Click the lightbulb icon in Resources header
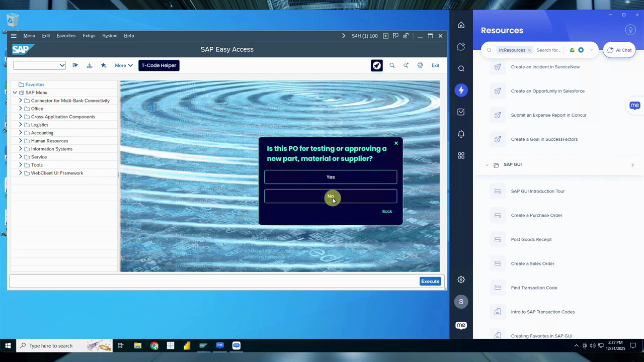 pyautogui.click(x=630, y=30)
